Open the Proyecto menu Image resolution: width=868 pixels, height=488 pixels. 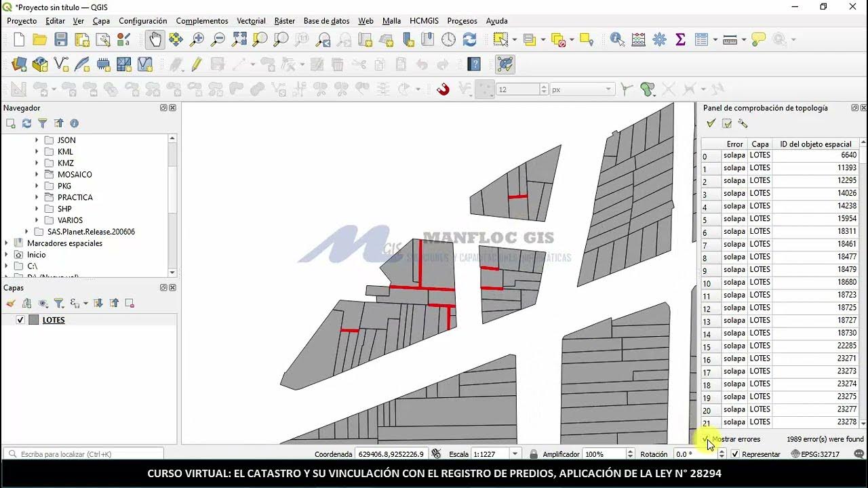point(22,21)
